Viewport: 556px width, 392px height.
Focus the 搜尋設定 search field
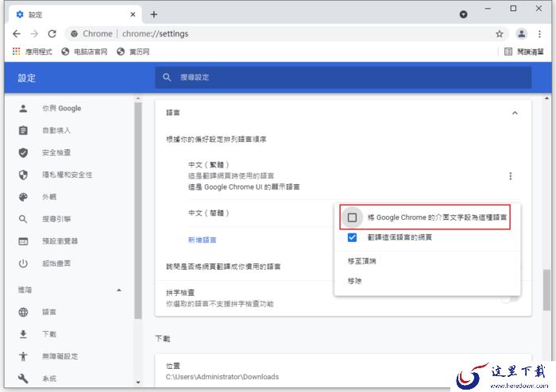(x=343, y=77)
